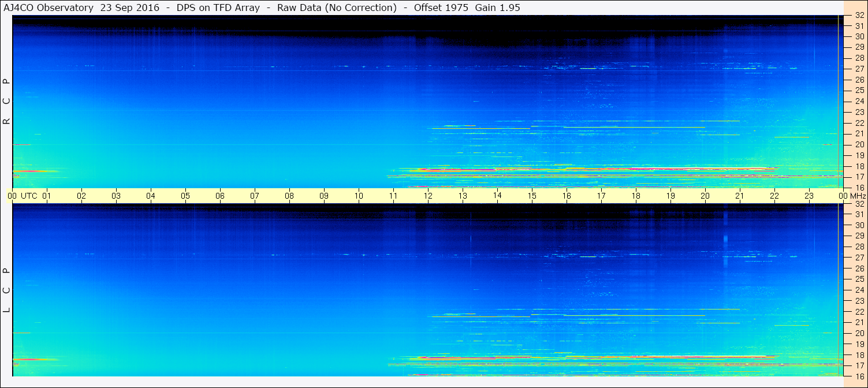The width and height of the screenshot is (868, 388).
Task: Click 28 MHz label on RCP scale
Action: 859,58
